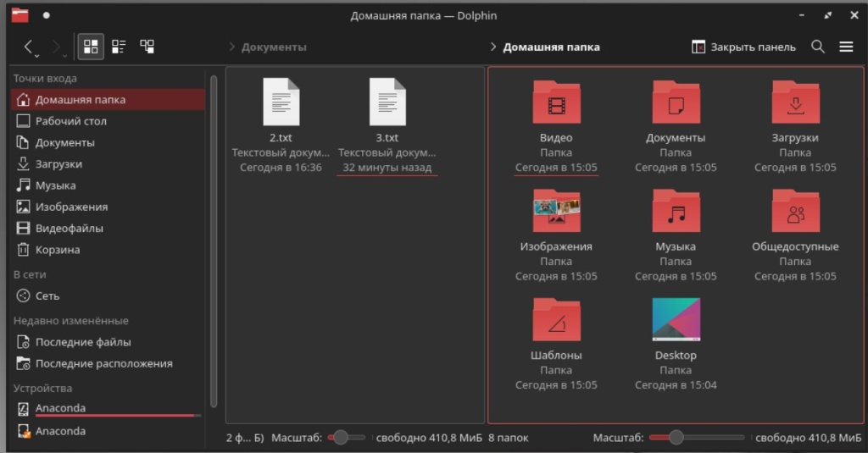Select Рабочий стол in the sidebar
868x453 pixels.
coord(70,121)
